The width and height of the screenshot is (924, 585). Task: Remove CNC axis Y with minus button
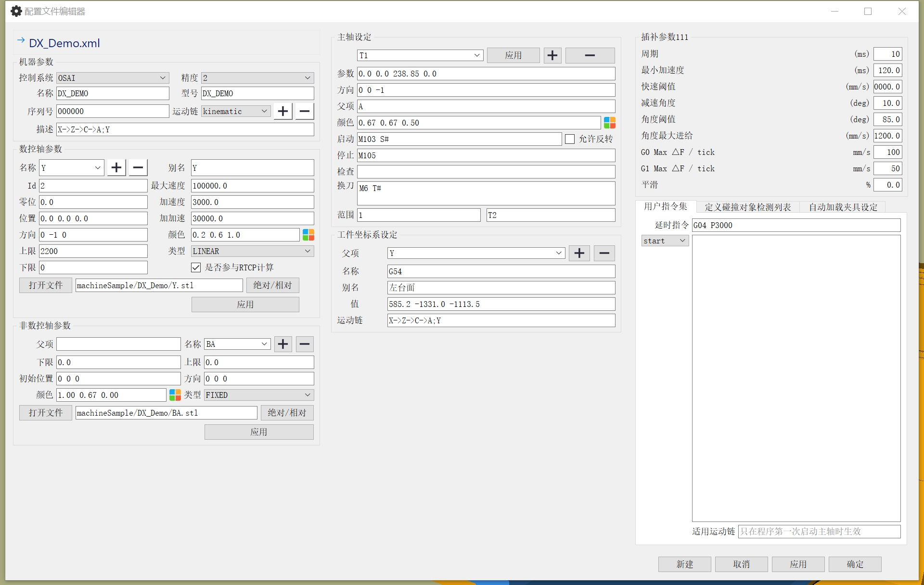tap(138, 167)
